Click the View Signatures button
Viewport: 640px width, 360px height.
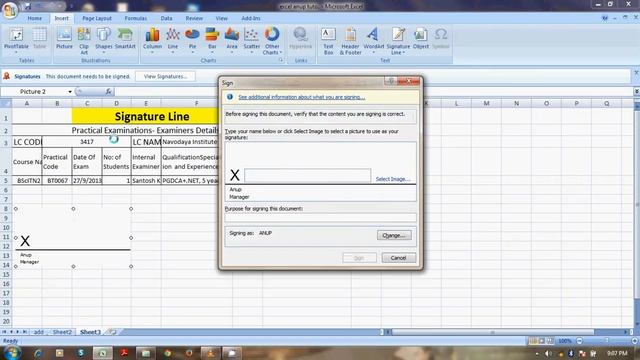pyautogui.click(x=165, y=76)
